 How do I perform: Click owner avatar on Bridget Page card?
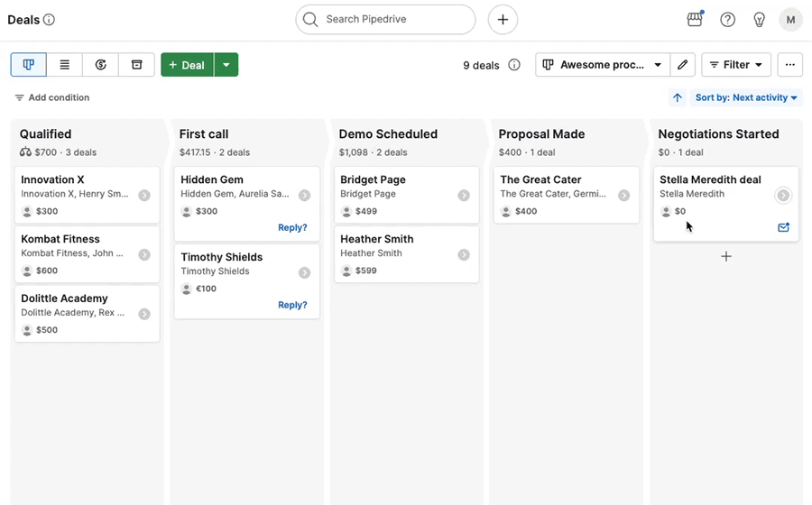point(346,211)
